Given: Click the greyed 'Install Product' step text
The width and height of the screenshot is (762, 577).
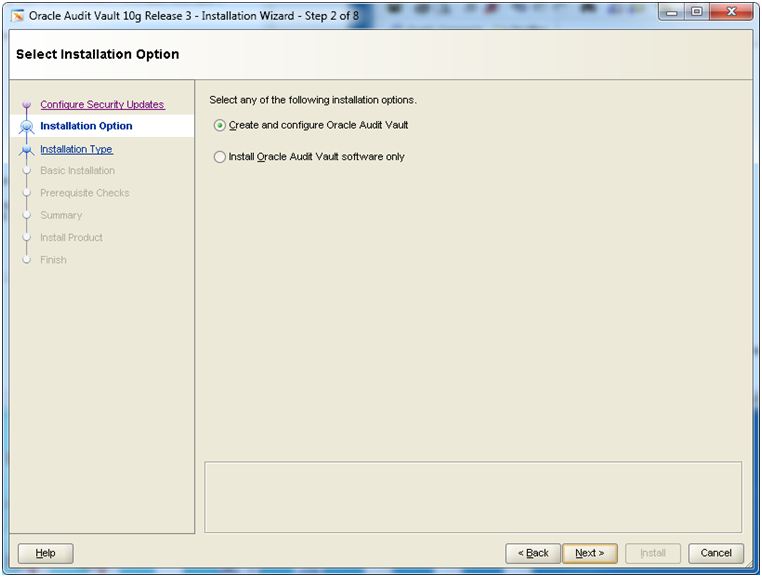Looking at the screenshot, I should coord(71,238).
